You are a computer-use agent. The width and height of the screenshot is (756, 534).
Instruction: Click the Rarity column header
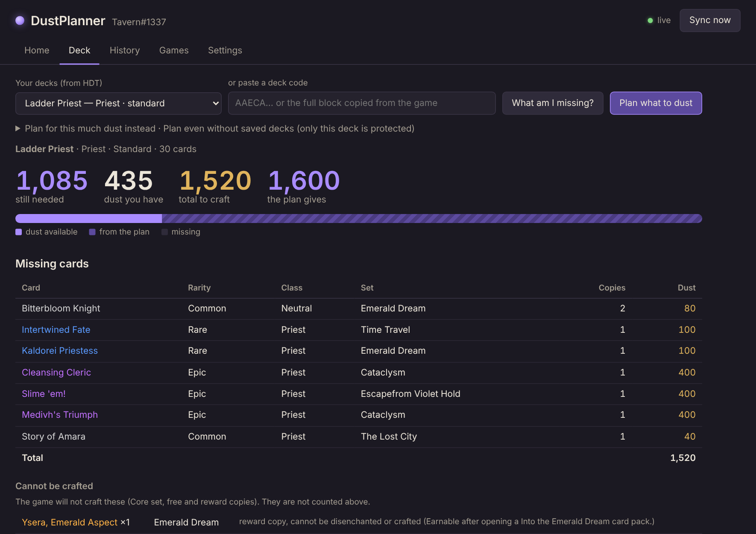click(x=199, y=288)
